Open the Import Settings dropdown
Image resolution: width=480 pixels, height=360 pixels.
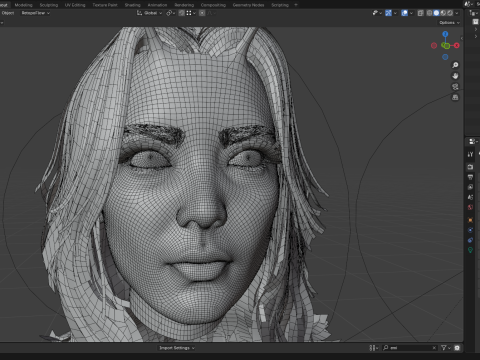point(177,348)
